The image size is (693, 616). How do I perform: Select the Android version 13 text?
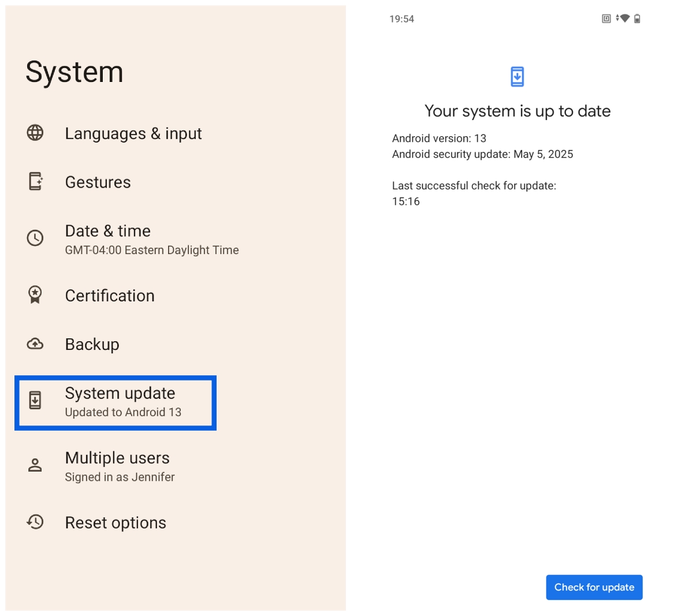coord(439,138)
